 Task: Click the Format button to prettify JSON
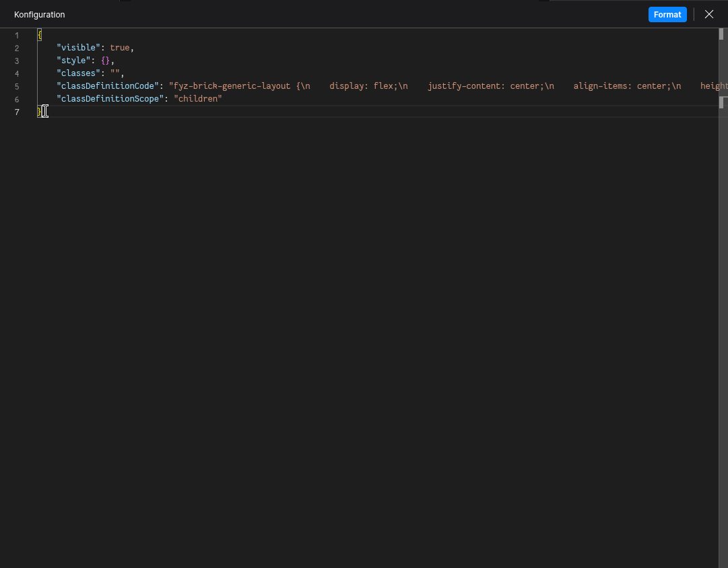tap(667, 14)
